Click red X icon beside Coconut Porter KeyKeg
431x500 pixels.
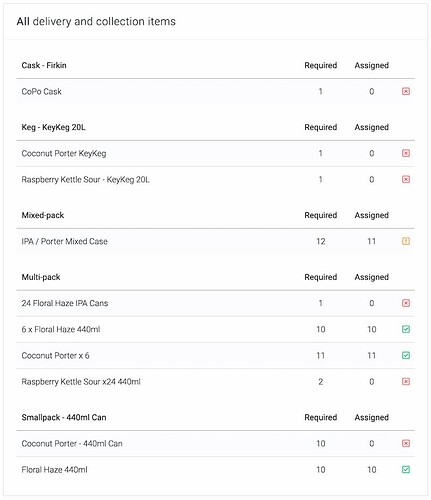point(406,153)
